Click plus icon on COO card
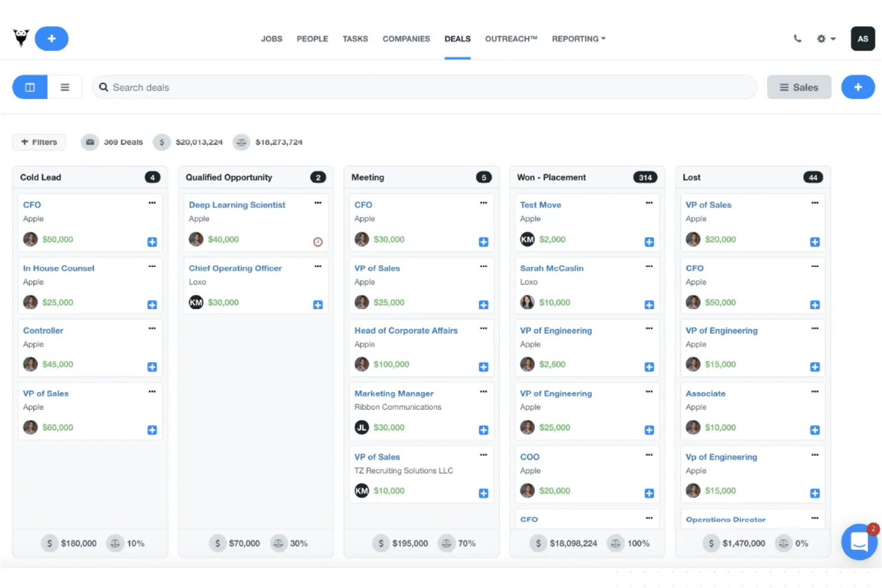This screenshot has height=588, width=882. point(649,493)
